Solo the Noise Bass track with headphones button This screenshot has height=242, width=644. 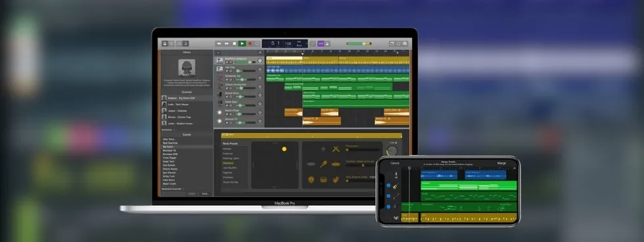pyautogui.click(x=231, y=105)
